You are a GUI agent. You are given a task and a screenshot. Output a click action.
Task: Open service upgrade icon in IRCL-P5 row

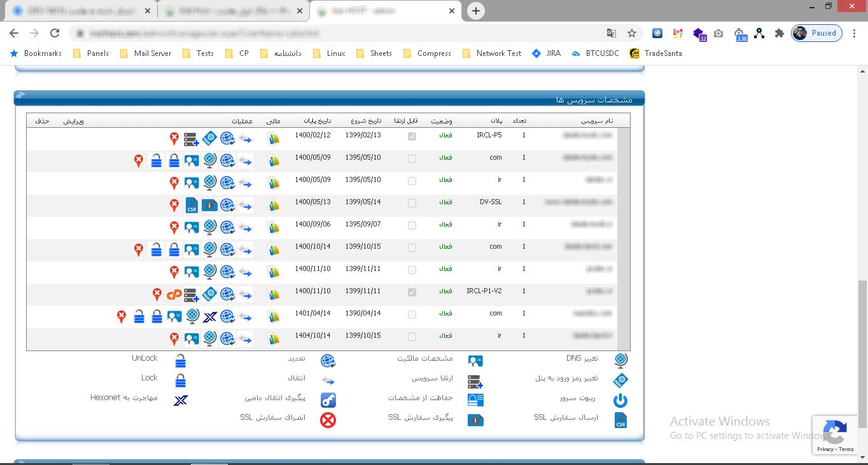192,139
